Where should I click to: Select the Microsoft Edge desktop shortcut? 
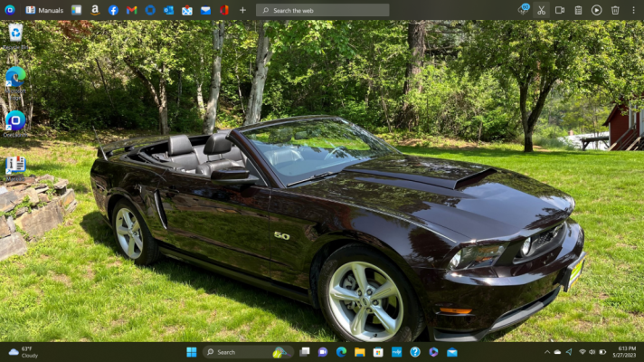(x=15, y=83)
